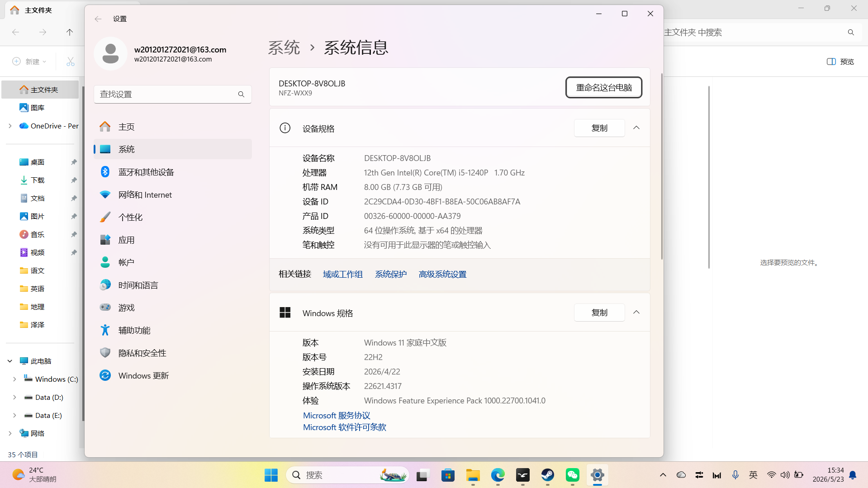
Task: Click the Bluetooth icon in sidebar
Action: (105, 172)
